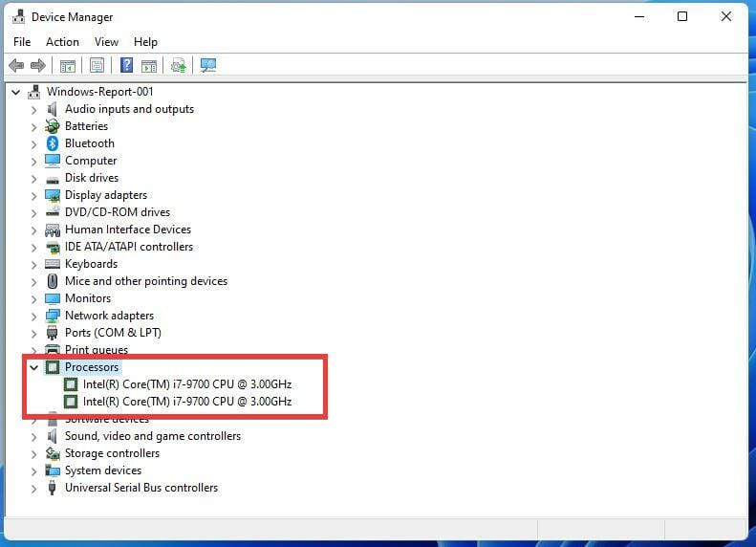Select first Intel Core i7-9700 CPU entry

coord(187,384)
